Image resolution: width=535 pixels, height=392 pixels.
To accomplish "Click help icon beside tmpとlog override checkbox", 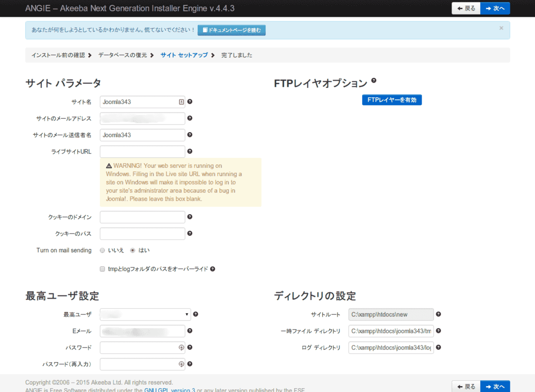I will click(x=213, y=269).
